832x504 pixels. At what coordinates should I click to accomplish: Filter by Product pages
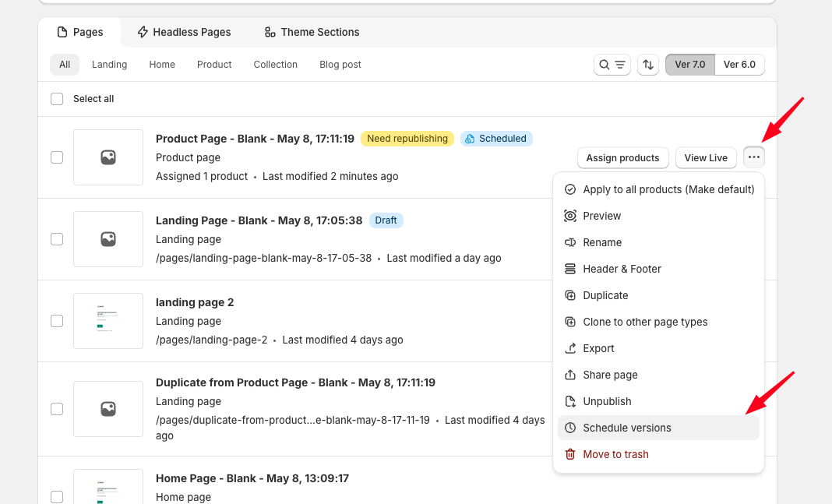pyautogui.click(x=214, y=65)
